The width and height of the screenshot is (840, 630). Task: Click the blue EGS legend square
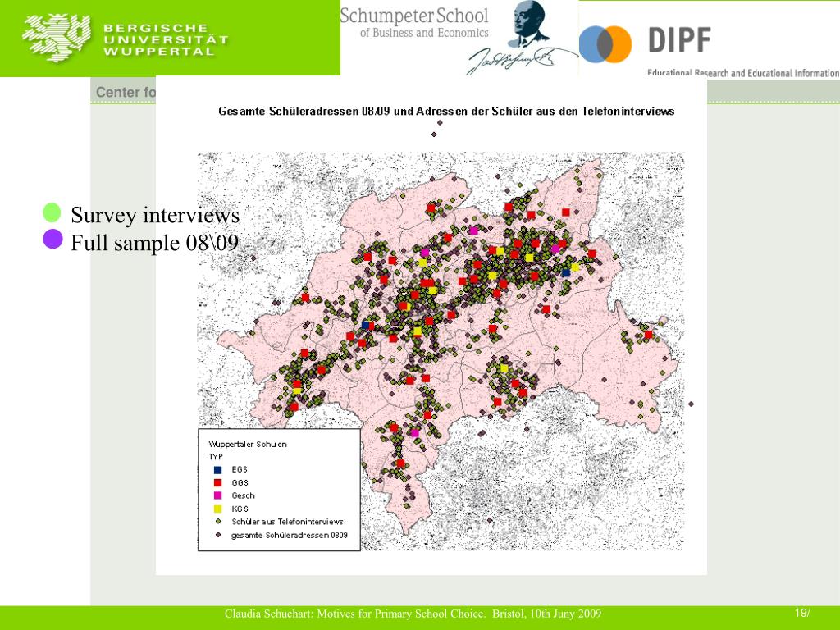[x=218, y=470]
